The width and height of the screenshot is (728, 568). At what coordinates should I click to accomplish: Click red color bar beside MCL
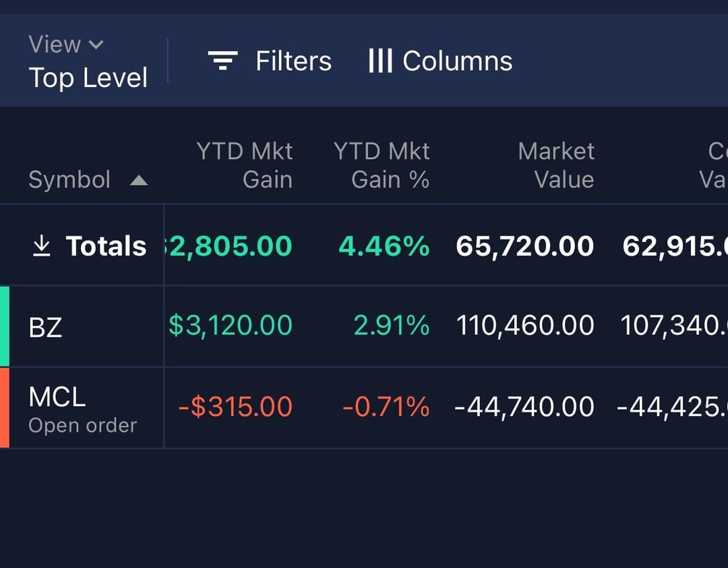click(4, 407)
